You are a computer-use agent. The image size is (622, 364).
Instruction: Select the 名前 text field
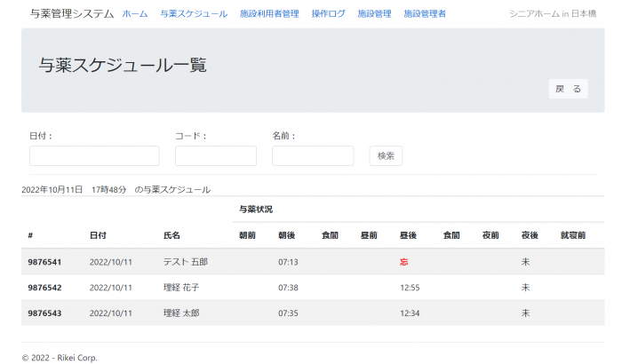[x=313, y=156]
